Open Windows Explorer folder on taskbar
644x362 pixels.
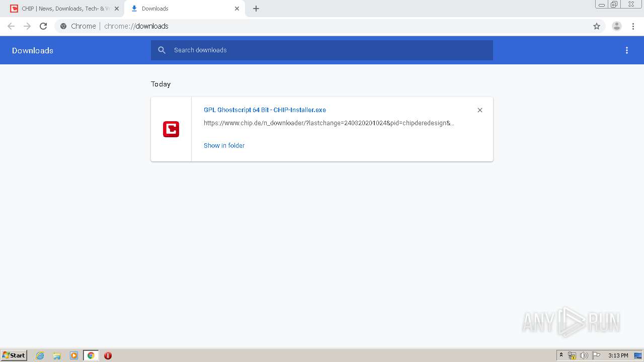point(57,355)
